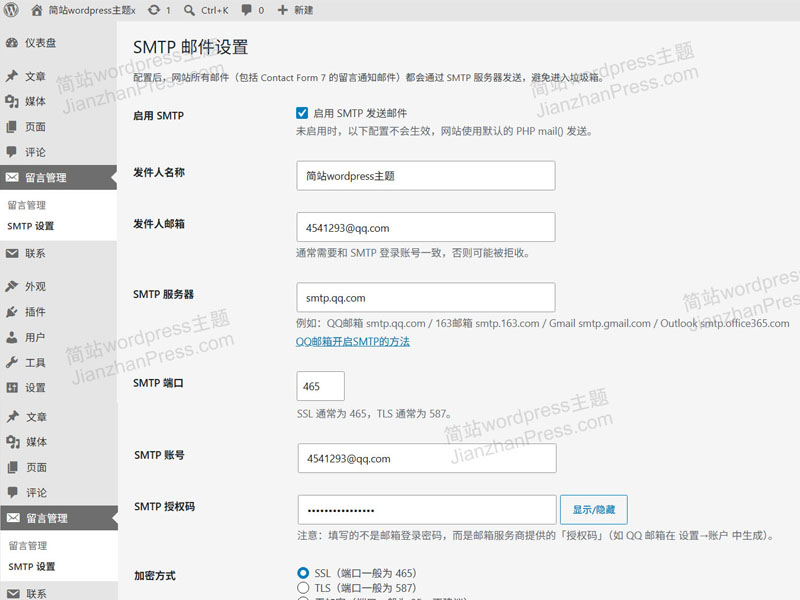Viewport: 800px width, 600px height.
Task: Open the comments bubble showing 0
Action: (x=253, y=10)
